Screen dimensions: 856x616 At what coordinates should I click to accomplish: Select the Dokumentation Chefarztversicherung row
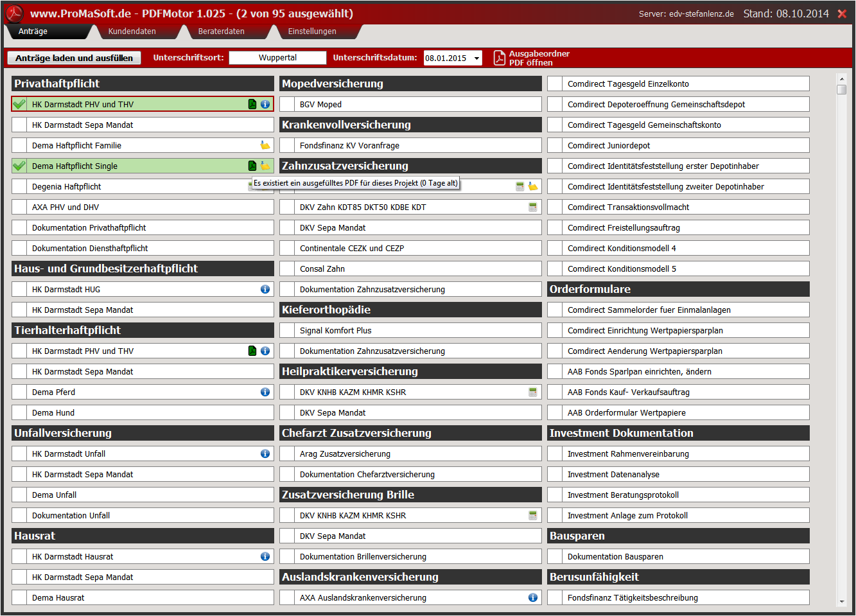410,474
